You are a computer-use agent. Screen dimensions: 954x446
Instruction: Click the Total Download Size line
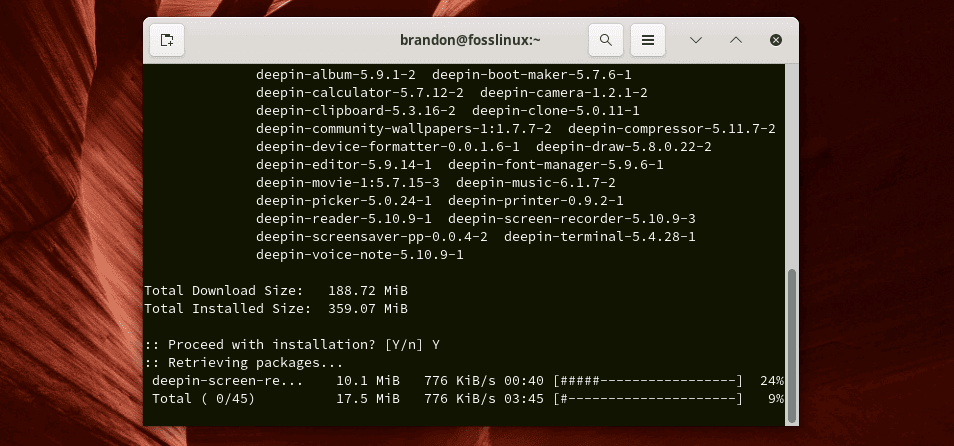point(276,290)
